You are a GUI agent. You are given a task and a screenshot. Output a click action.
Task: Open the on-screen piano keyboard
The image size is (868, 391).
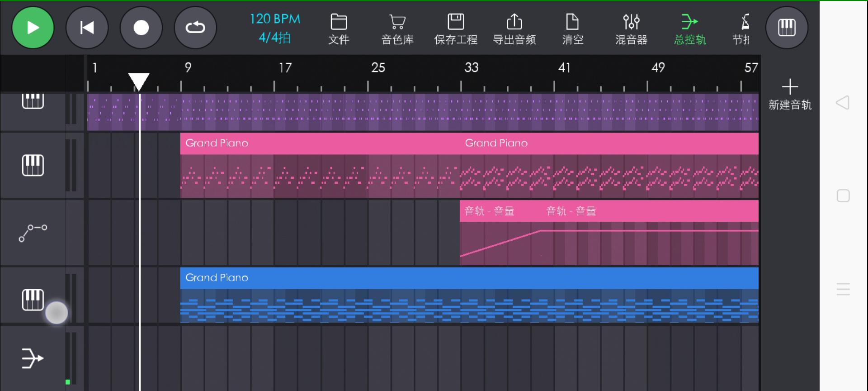pos(787,28)
